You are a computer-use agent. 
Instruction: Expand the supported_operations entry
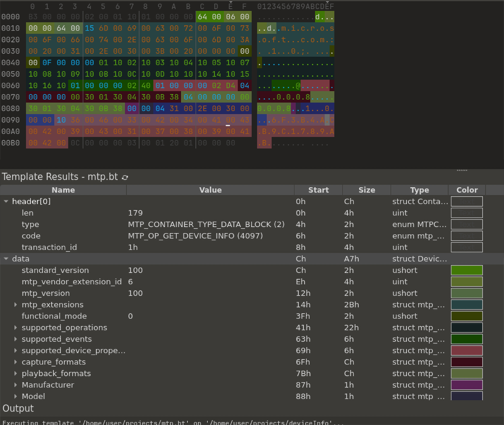click(x=16, y=328)
